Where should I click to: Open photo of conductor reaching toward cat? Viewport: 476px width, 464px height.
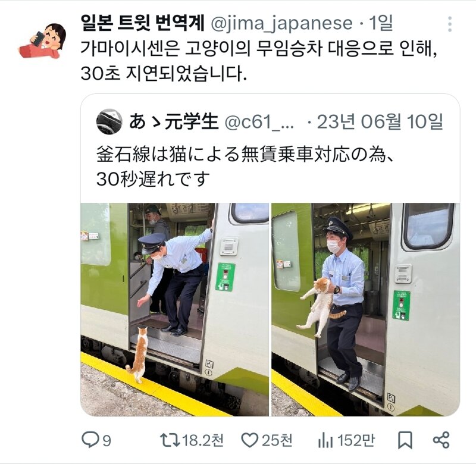174,309
